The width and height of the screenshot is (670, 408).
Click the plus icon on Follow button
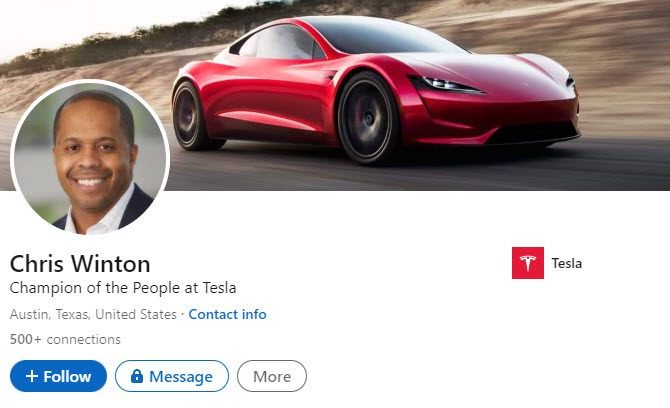click(32, 376)
